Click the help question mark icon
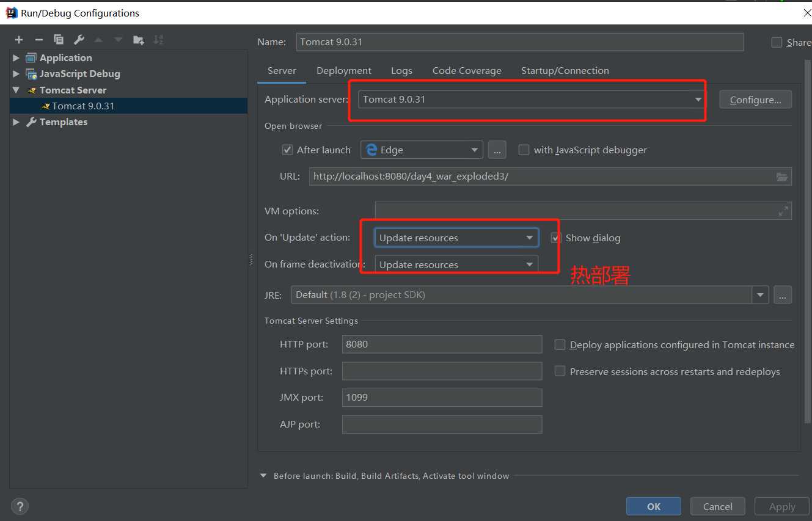The height and width of the screenshot is (521, 812). [20, 506]
